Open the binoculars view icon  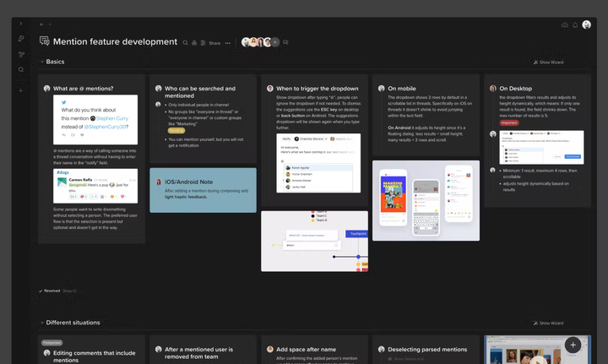[x=194, y=42]
